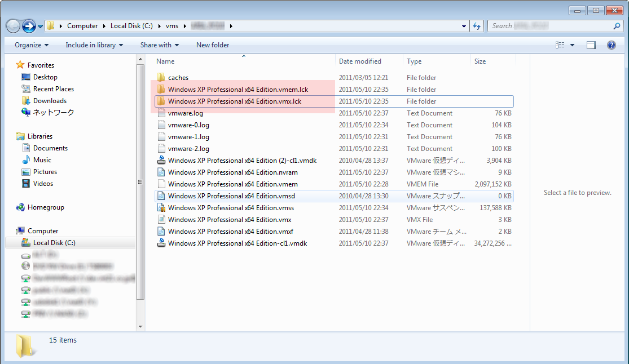Select vmware-1.log file name
Image resolution: width=629 pixels, height=364 pixels.
(188, 137)
